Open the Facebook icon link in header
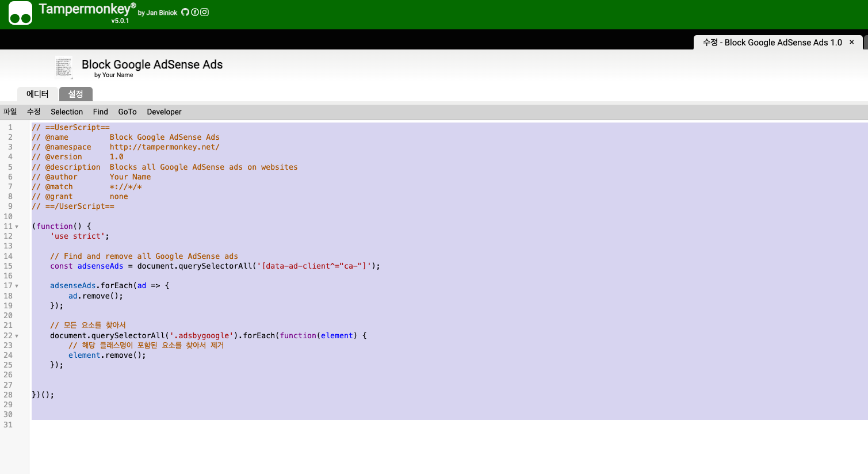Screen dimensions: 868x474 click(195, 12)
